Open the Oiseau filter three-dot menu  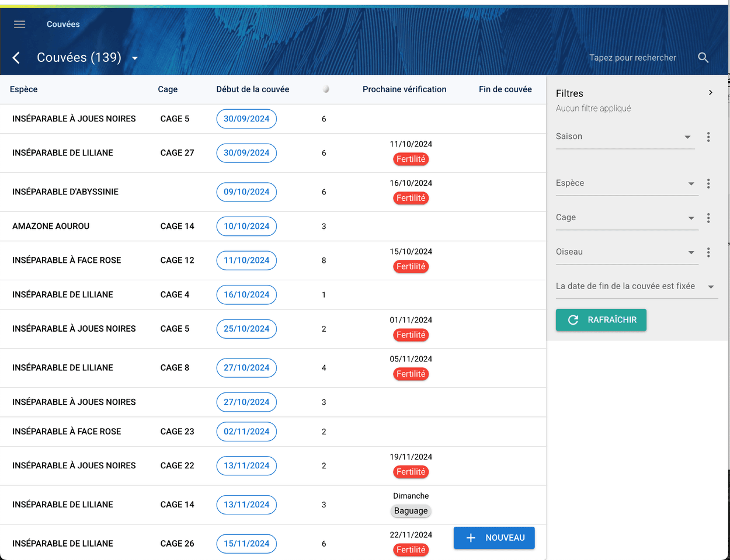coord(708,252)
